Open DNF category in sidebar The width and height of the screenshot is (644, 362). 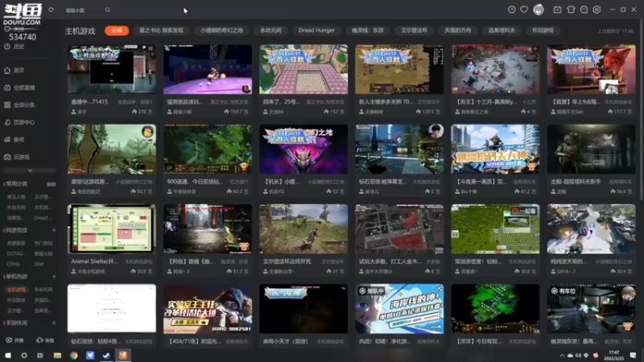coord(39,264)
